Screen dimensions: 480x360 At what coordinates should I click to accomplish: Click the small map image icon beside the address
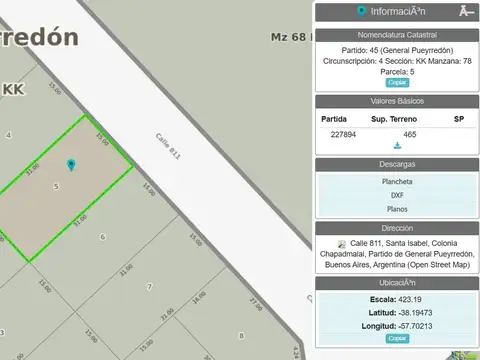tap(342, 244)
